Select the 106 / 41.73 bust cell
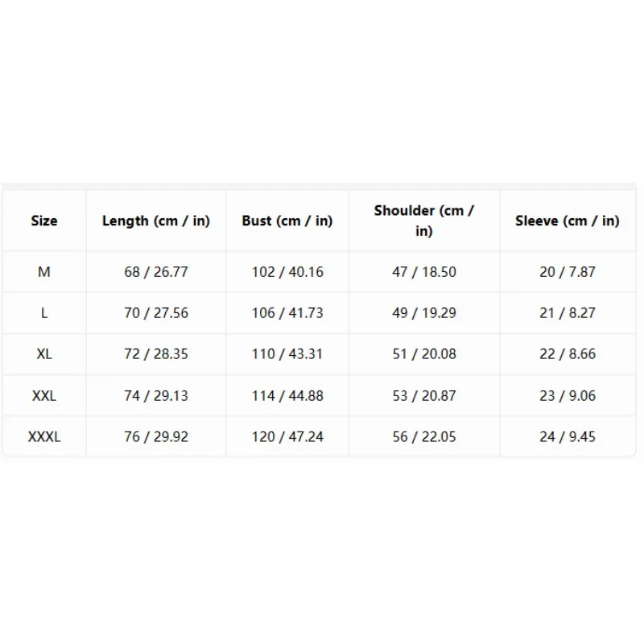Screen dimensions: 644x644 (287, 313)
